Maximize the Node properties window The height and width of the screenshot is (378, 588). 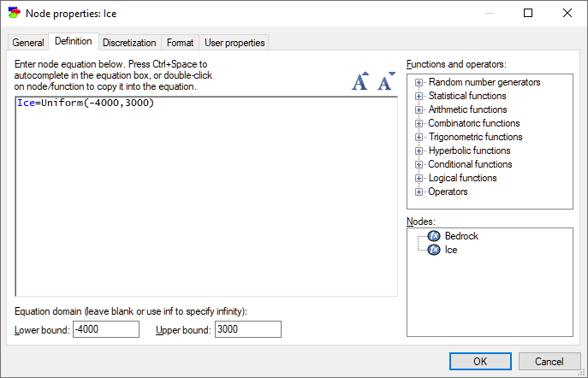(528, 13)
